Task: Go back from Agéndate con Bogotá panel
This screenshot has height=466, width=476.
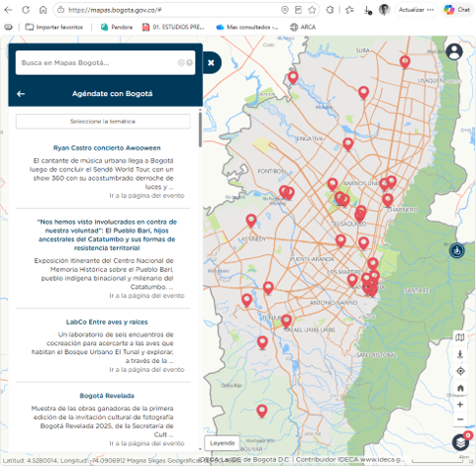Action: (21, 94)
